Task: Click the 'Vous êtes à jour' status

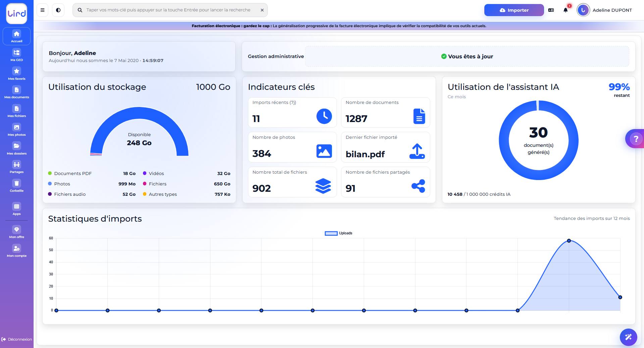Action: (x=467, y=56)
